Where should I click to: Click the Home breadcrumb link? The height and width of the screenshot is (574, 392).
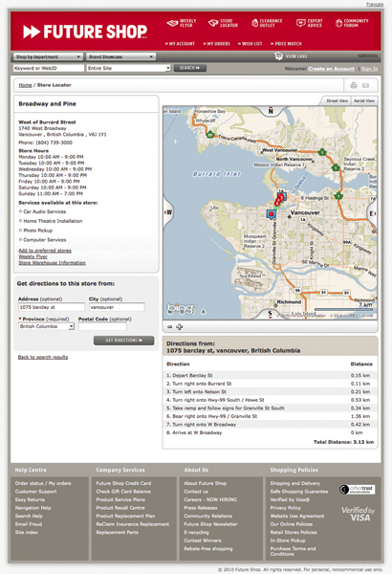click(x=25, y=85)
